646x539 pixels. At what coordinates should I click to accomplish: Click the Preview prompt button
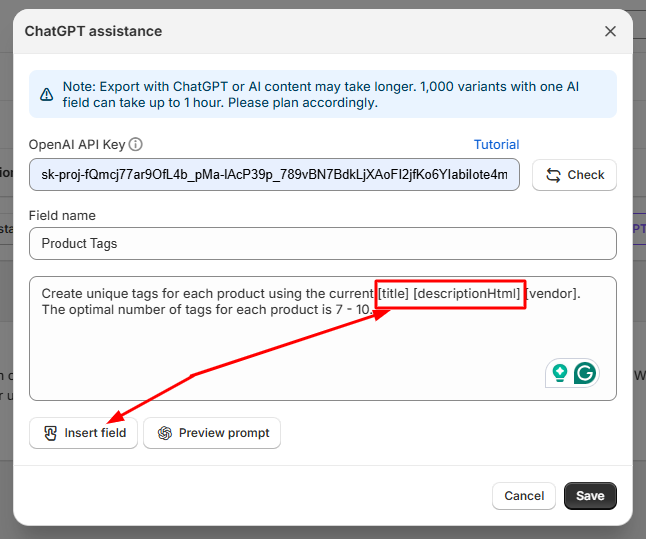point(212,433)
